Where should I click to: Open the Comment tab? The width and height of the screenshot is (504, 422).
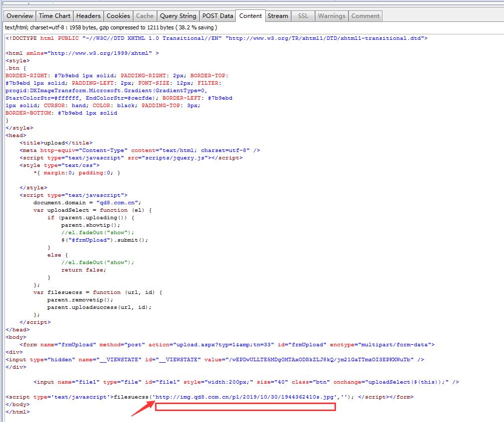(x=365, y=16)
